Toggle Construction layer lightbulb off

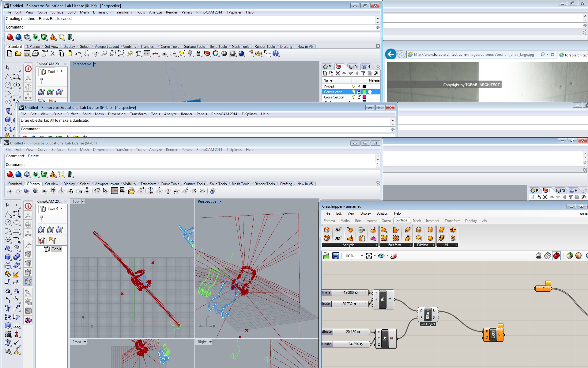[354, 92]
